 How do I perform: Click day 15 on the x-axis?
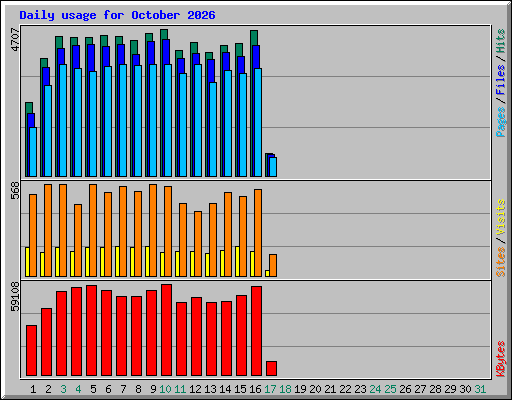pyautogui.click(x=240, y=389)
